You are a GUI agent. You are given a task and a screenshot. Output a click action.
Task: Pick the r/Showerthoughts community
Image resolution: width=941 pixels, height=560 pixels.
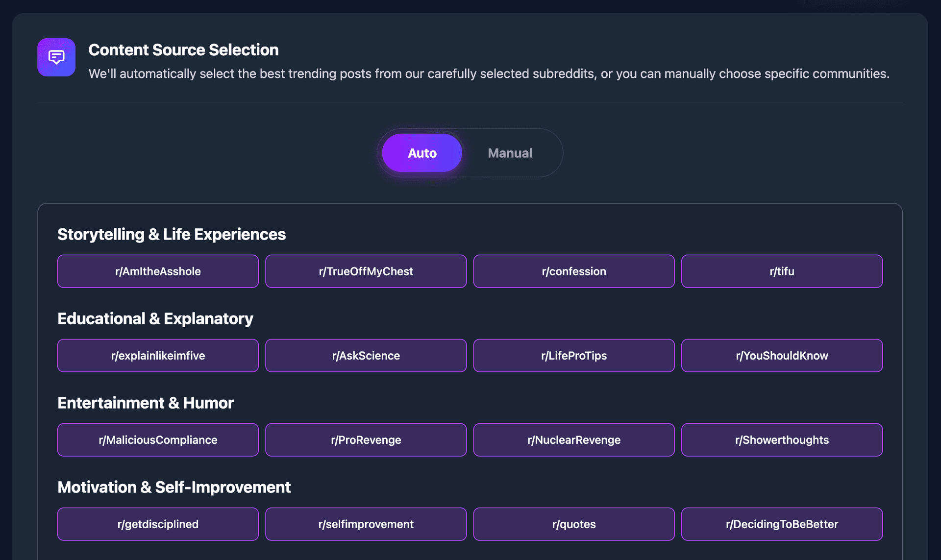[x=782, y=439]
